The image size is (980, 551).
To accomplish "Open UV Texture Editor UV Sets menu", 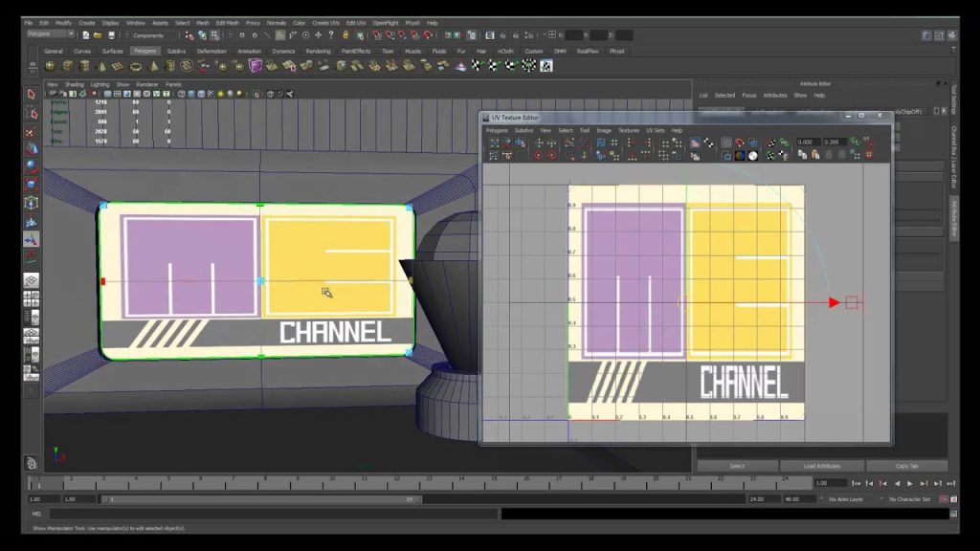I will 655,130.
